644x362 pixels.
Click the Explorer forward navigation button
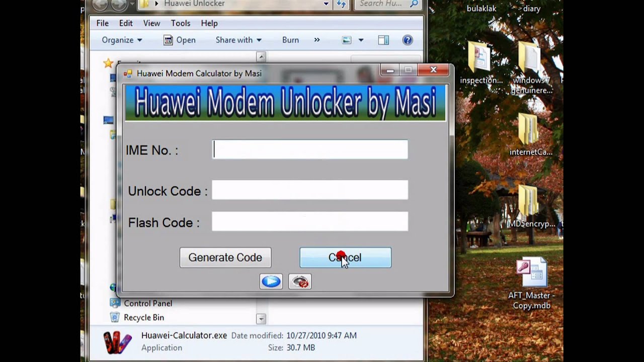pos(118,4)
